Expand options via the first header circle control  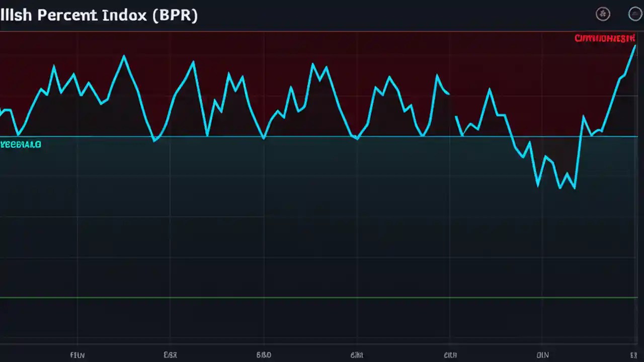tap(603, 14)
